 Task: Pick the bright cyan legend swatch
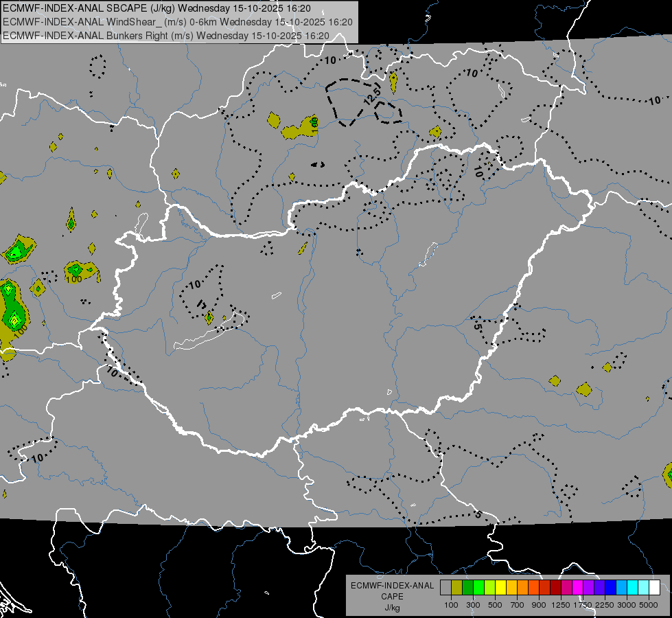(633, 587)
